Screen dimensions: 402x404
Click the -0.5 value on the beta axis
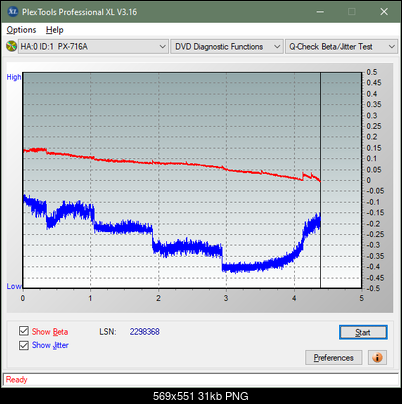(374, 288)
